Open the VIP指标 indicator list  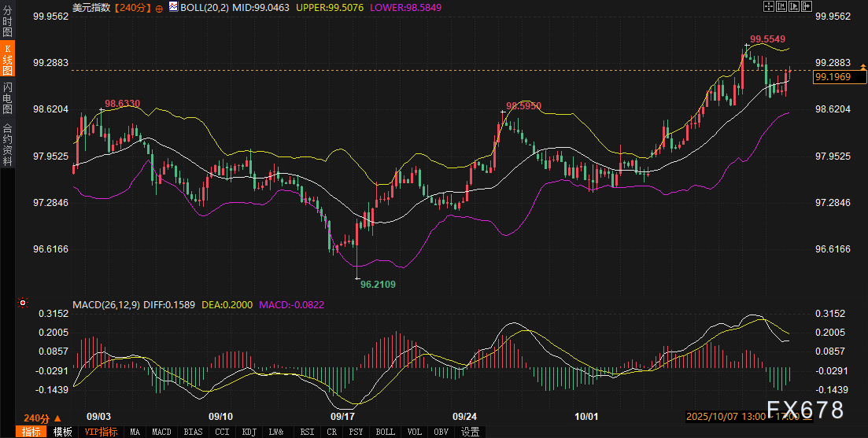[x=102, y=432]
